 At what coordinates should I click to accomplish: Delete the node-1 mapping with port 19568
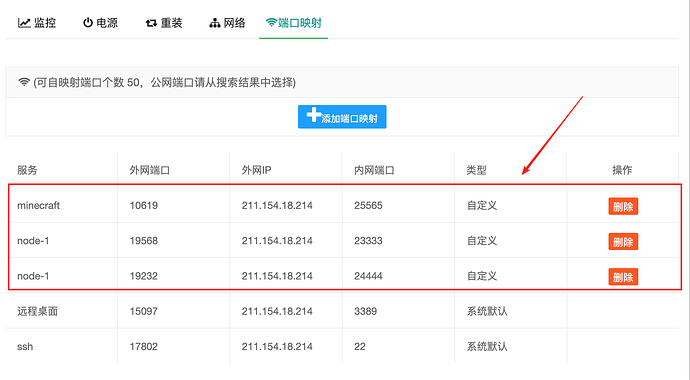coord(623,241)
